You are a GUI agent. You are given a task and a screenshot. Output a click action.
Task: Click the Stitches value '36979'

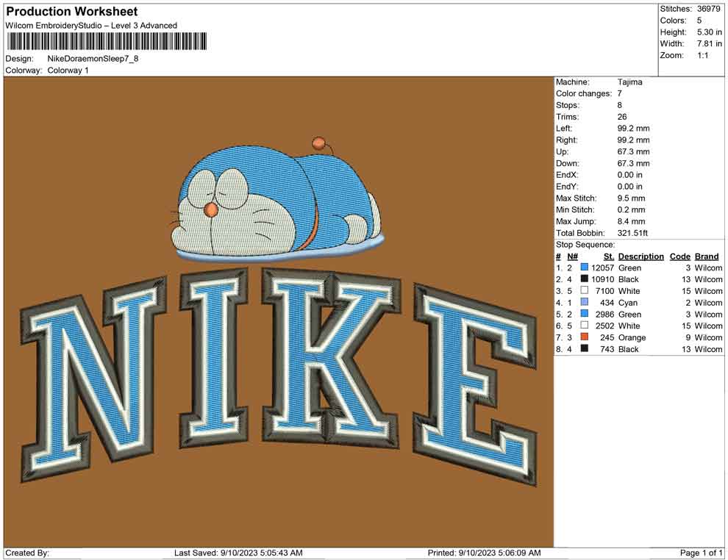click(x=708, y=9)
